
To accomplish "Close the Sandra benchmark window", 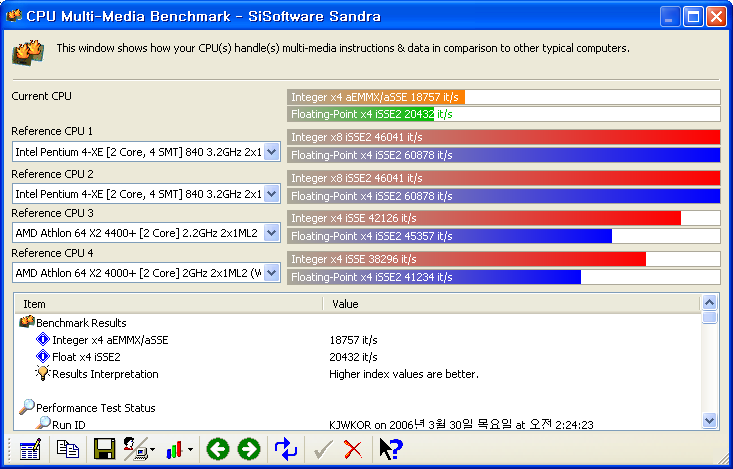I will pyautogui.click(x=716, y=17).
